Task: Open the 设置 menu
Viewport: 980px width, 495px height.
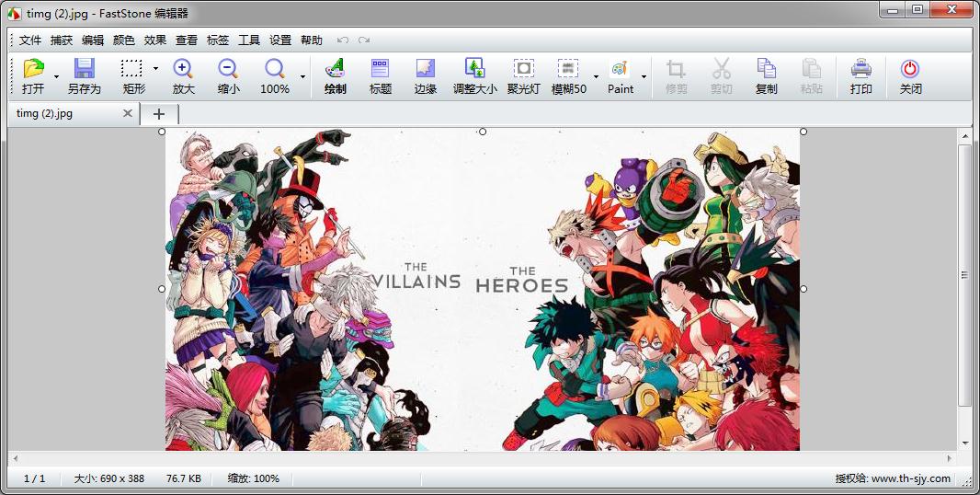Action: point(280,40)
